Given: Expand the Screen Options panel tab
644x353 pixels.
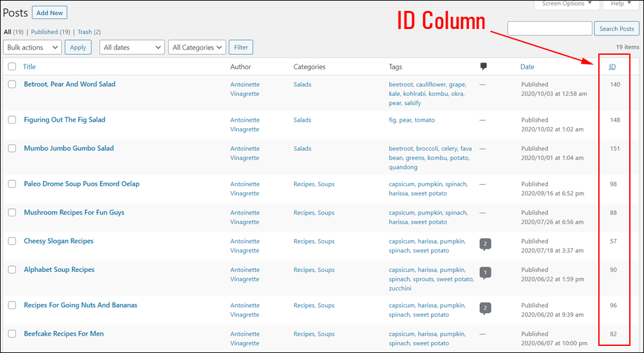Looking at the screenshot, I should 567,4.
